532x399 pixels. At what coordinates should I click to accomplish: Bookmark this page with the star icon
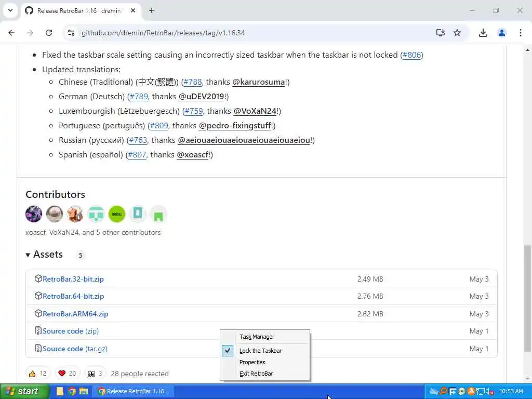(x=457, y=33)
